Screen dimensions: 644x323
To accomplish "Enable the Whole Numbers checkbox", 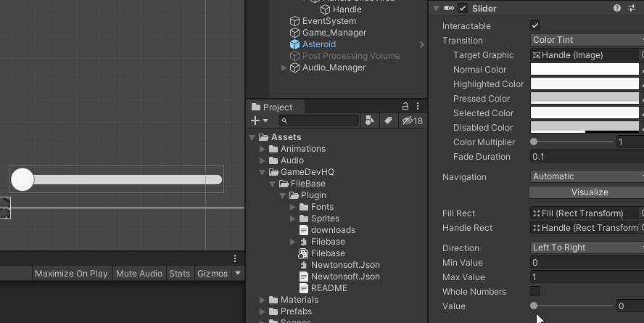I will (535, 291).
